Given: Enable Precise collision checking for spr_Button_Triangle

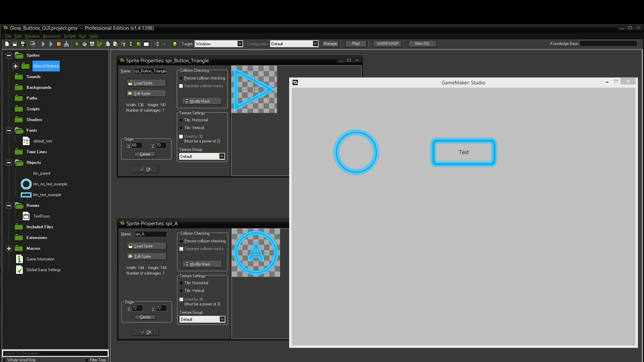Looking at the screenshot, I should coord(181,78).
